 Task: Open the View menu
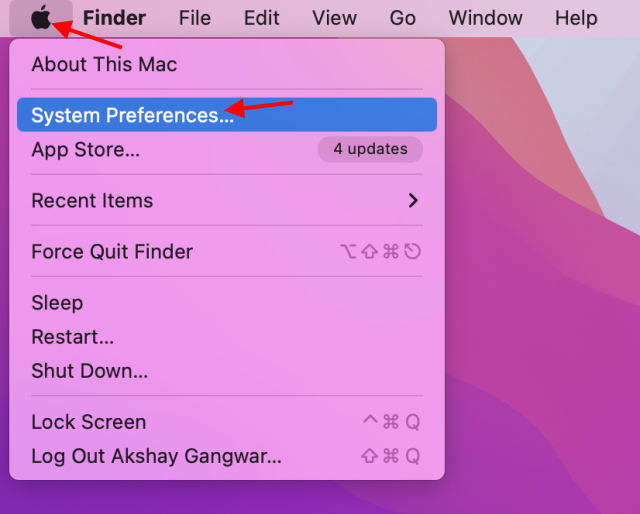tap(334, 18)
